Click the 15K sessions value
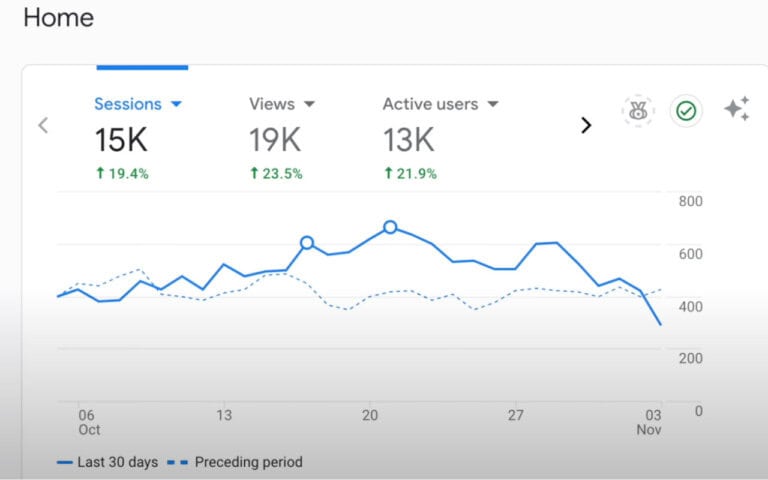The height and width of the screenshot is (480, 768). [x=120, y=140]
